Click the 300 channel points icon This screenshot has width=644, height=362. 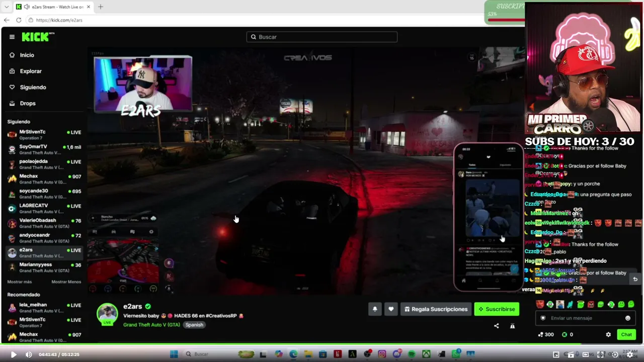(541, 334)
